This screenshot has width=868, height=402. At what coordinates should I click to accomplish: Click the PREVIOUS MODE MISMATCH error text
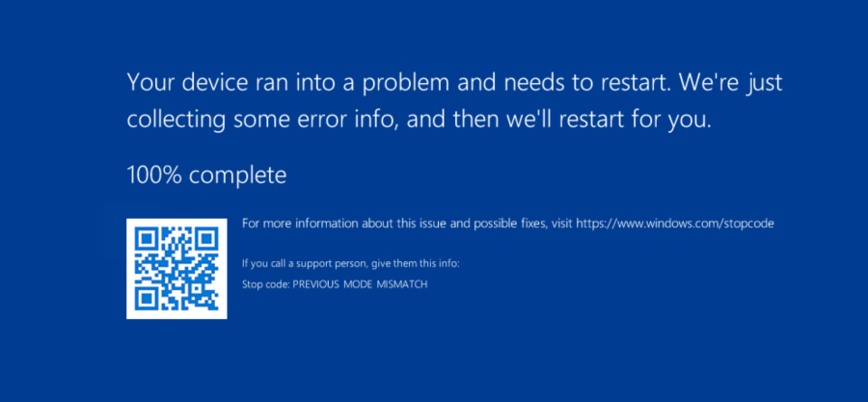click(x=360, y=284)
